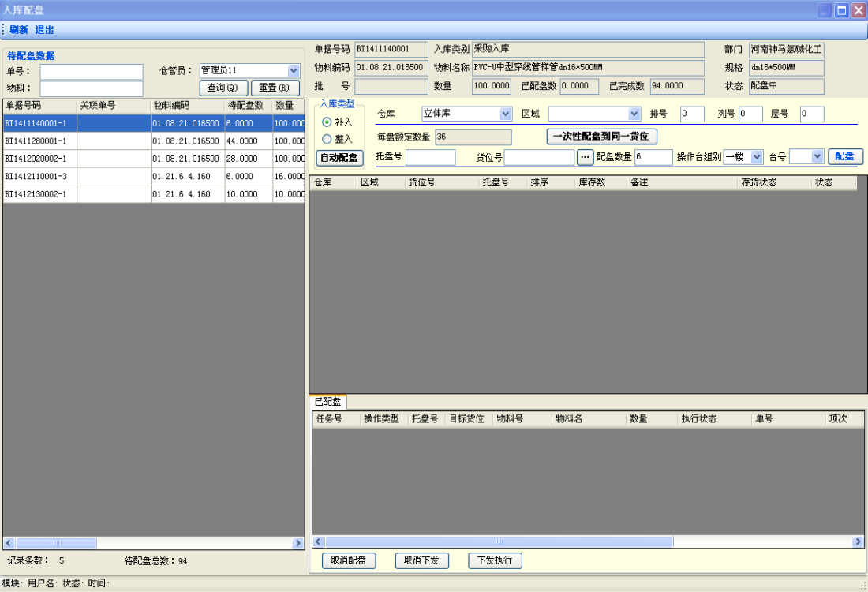Click left arrow of left table scrollbar
The height and width of the screenshot is (592, 868).
tap(9, 543)
